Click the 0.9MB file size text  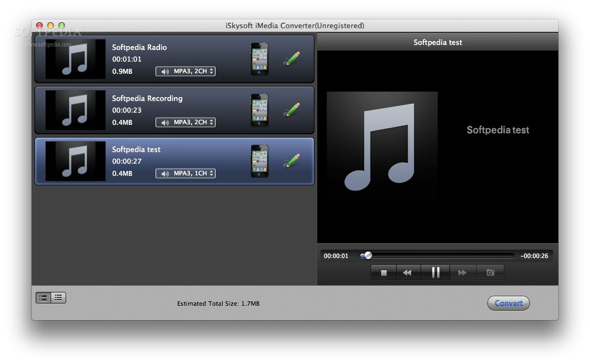[x=122, y=72]
